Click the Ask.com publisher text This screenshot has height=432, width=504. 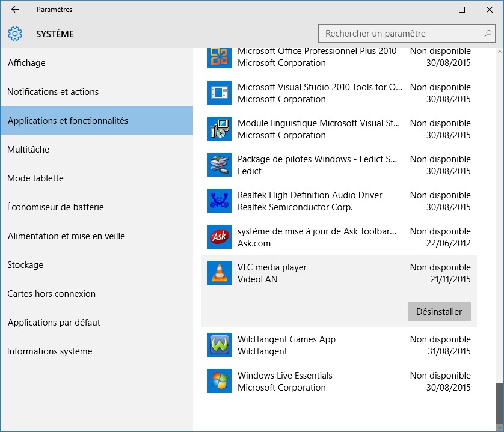[254, 243]
